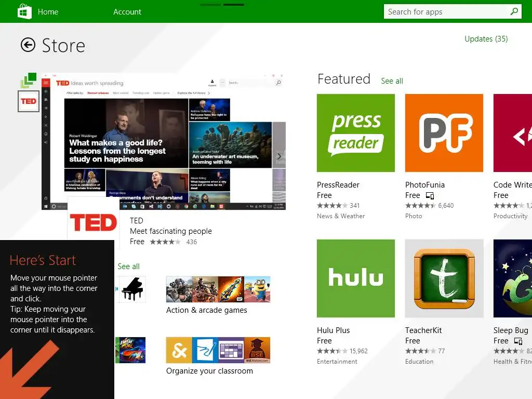Open the Hulu Plus app tile
The height and width of the screenshot is (399, 532).
(355, 278)
